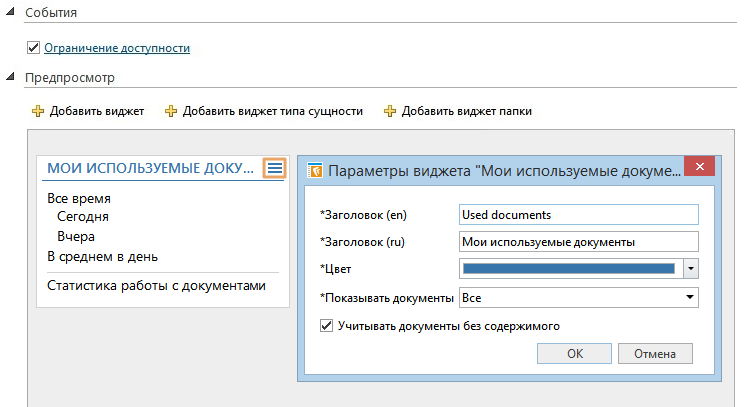This screenshot has height=407, width=744.
Task: Open the Ограничение доступности link
Action: point(117,47)
